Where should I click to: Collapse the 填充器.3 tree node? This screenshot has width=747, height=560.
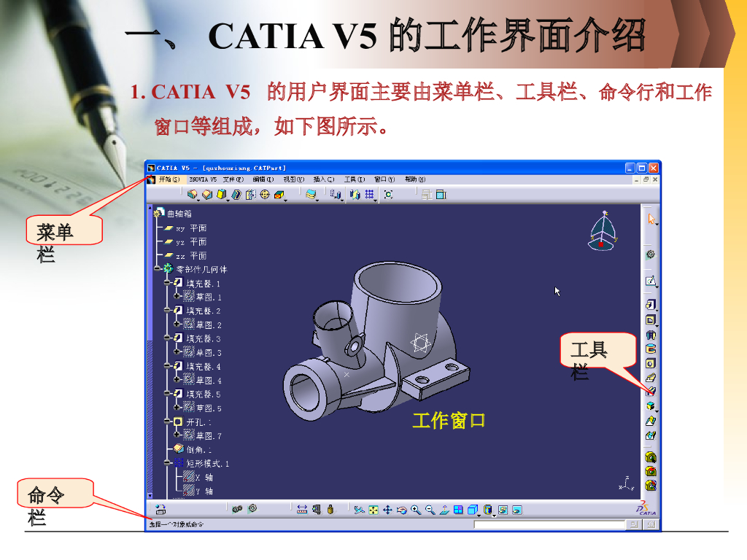[167, 338]
